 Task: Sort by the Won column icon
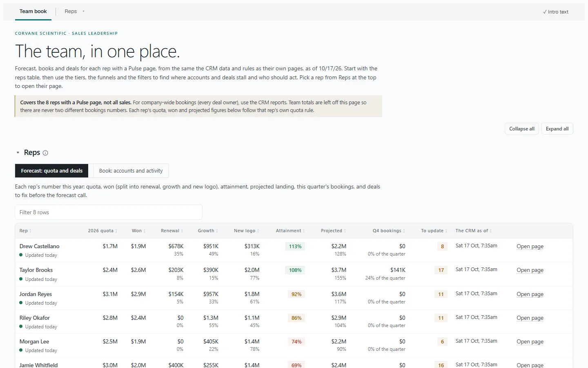pos(145,231)
